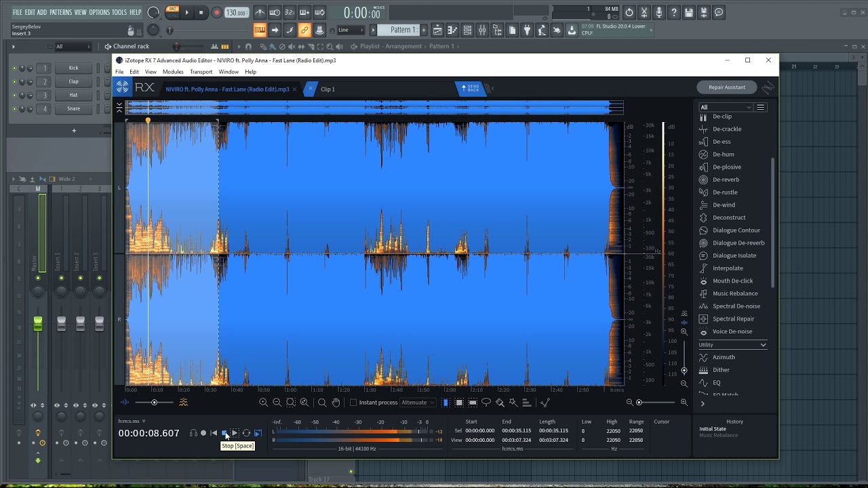Open the RX Modules menu
This screenshot has height=488, width=868.
pyautogui.click(x=173, y=72)
